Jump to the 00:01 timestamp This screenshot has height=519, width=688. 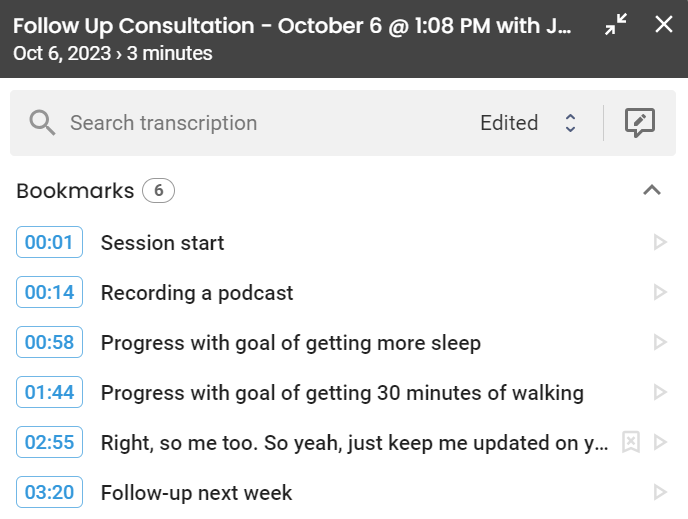pos(49,242)
